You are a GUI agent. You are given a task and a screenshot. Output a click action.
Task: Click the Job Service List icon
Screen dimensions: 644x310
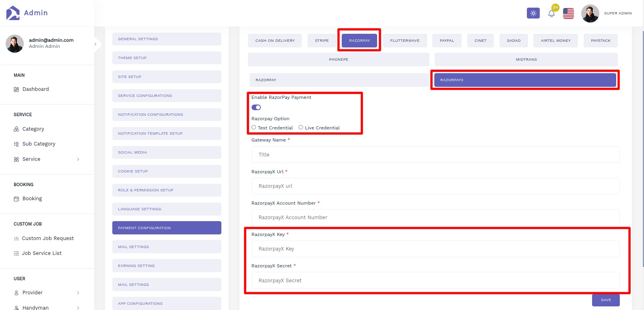17,254
